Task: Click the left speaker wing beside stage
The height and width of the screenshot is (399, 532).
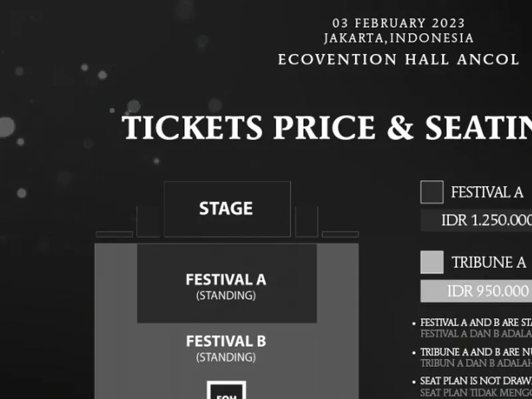Action: 148,221
